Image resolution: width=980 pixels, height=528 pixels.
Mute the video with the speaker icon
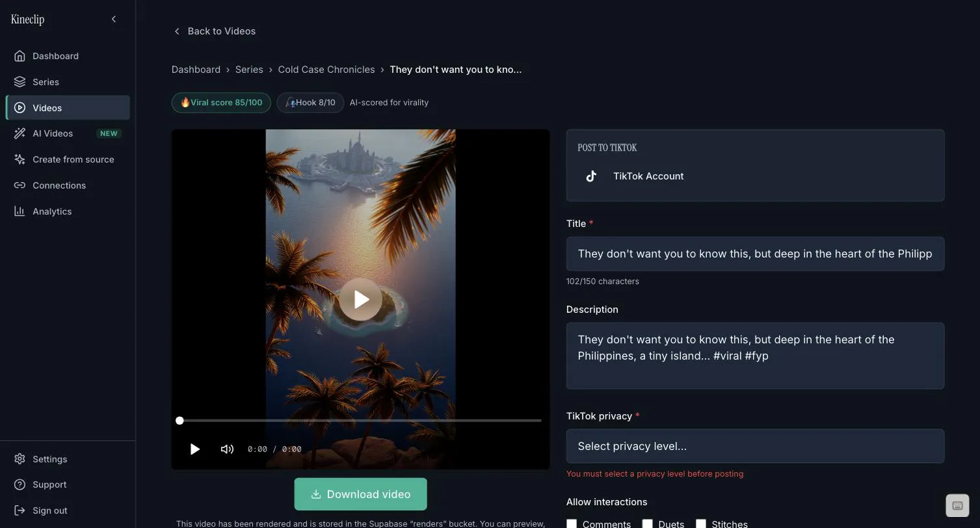[x=227, y=449]
